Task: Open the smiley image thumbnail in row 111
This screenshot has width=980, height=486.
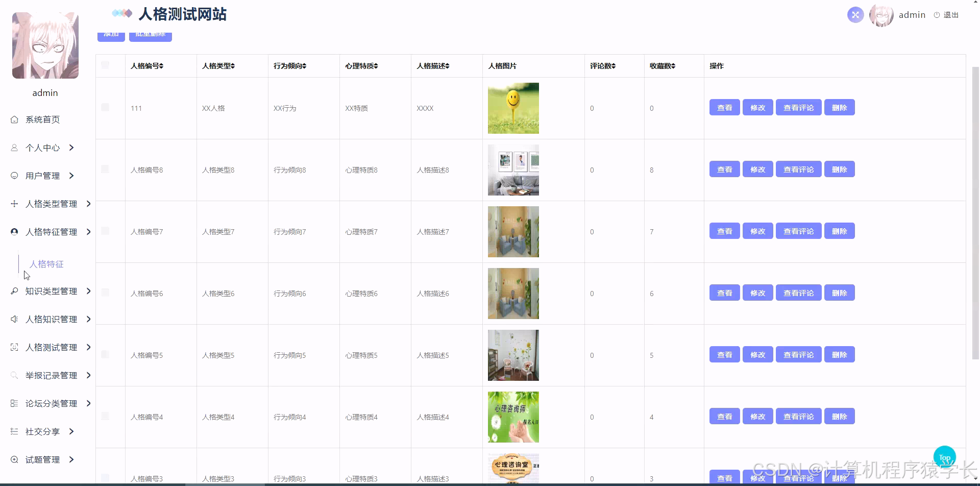Action: point(513,108)
